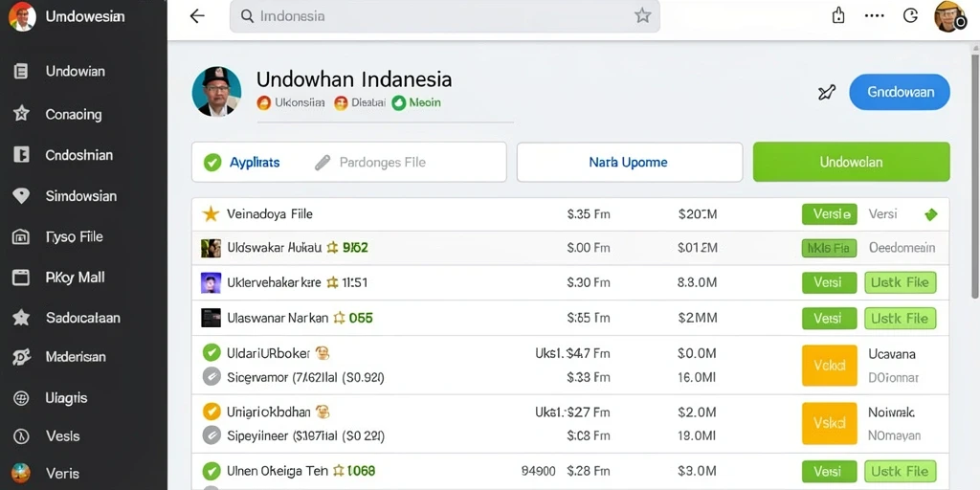Click the Indonesia search field
980x490 pixels.
[445, 16]
